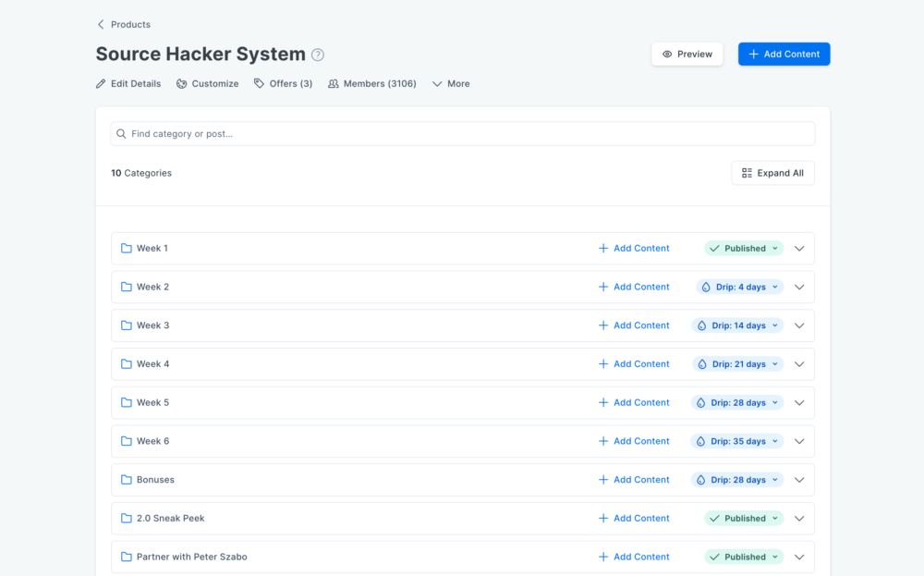Select the Week 1 category name
This screenshot has height=576, width=924.
(x=152, y=248)
